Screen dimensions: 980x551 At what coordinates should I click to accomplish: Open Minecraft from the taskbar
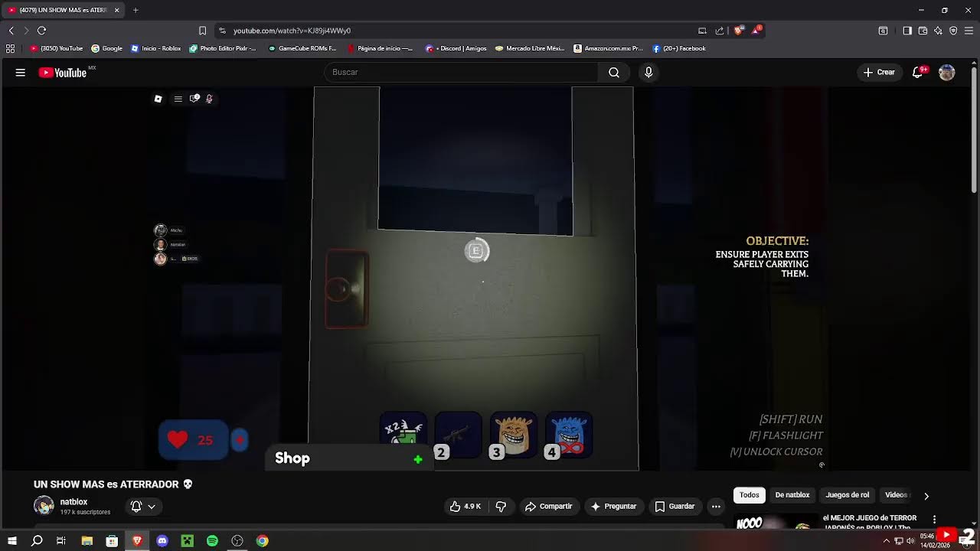pos(187,541)
